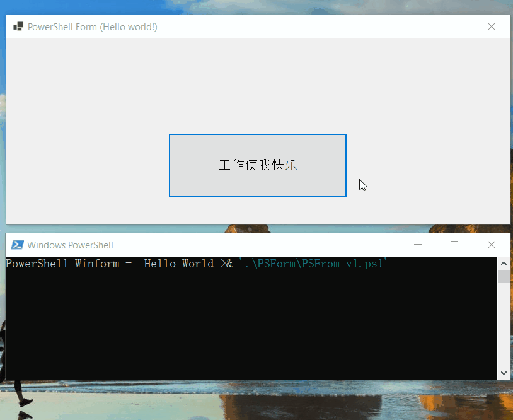Screen dimensions: 513x420
Task: Click the 工作使我快乐 button
Action: pos(258,165)
